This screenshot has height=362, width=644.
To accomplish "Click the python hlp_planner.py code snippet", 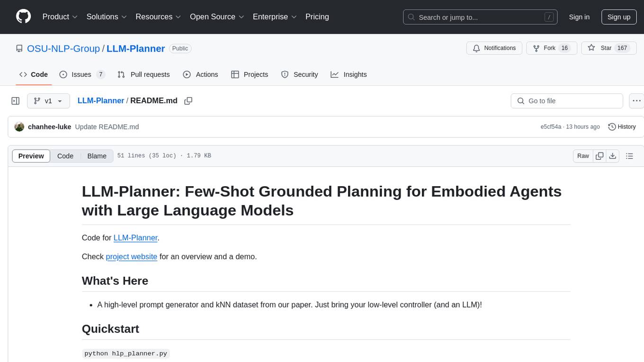I will coord(126,353).
